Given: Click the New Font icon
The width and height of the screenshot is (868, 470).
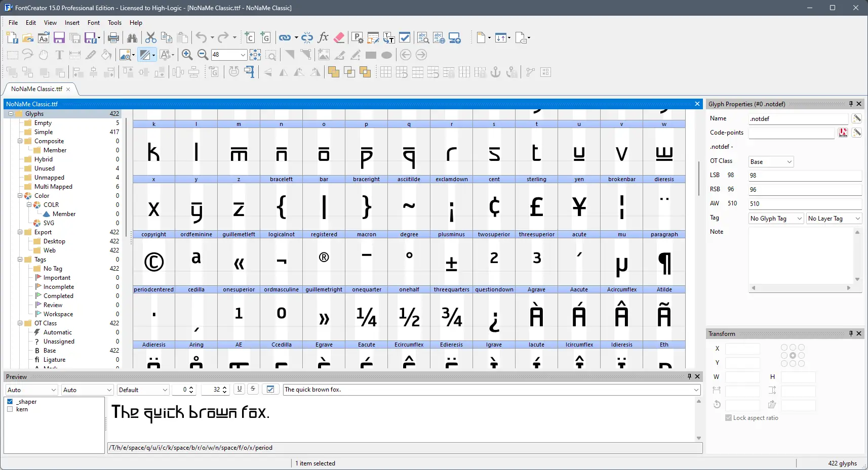Looking at the screenshot, I should pos(12,37).
